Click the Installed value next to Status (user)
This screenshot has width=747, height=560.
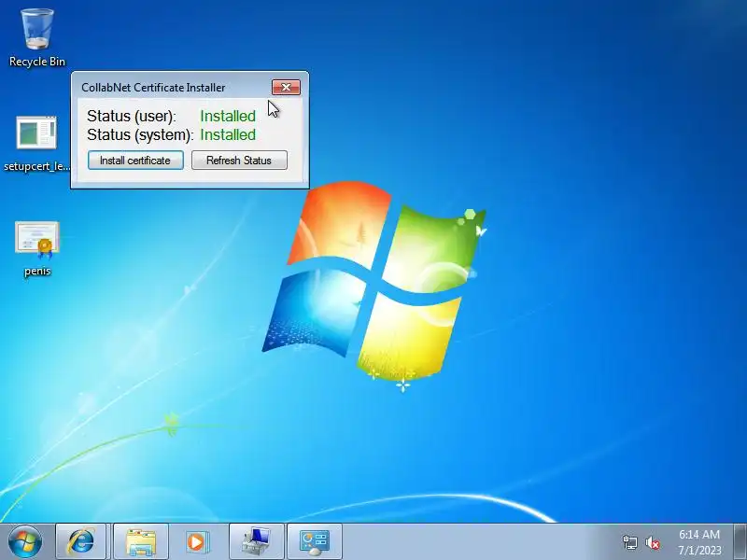[228, 116]
